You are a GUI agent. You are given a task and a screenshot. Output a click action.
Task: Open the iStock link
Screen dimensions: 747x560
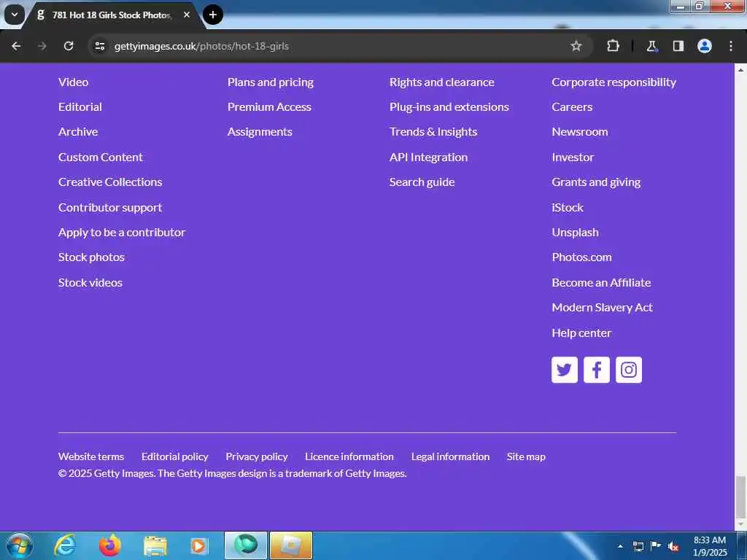(568, 208)
